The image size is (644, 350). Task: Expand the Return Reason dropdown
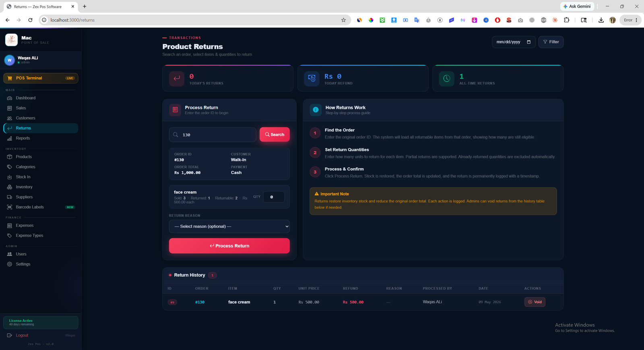229,226
